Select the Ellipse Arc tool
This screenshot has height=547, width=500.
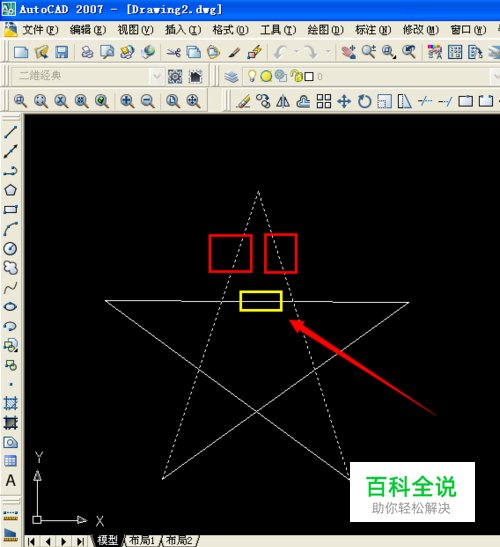[x=10, y=326]
